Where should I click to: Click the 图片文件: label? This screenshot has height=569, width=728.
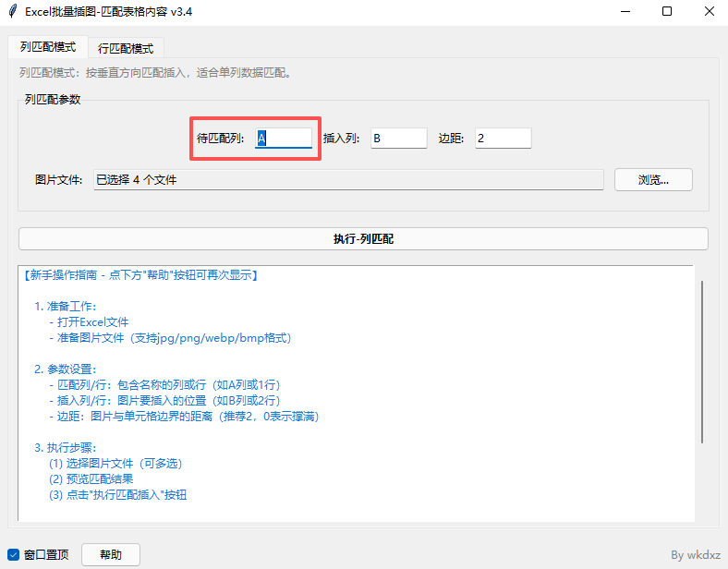click(58, 179)
